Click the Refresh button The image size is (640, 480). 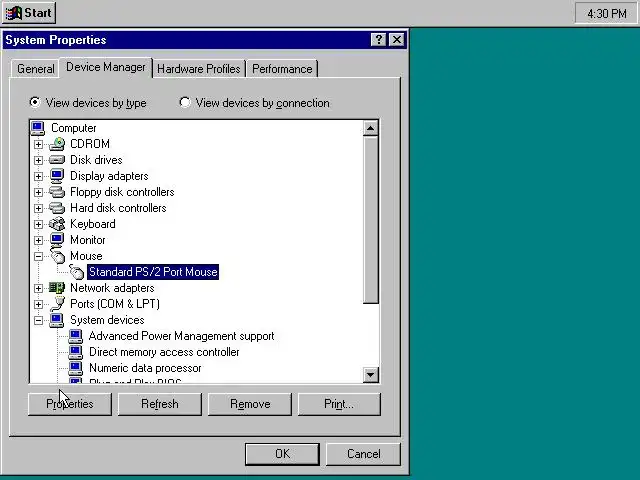[x=160, y=404]
